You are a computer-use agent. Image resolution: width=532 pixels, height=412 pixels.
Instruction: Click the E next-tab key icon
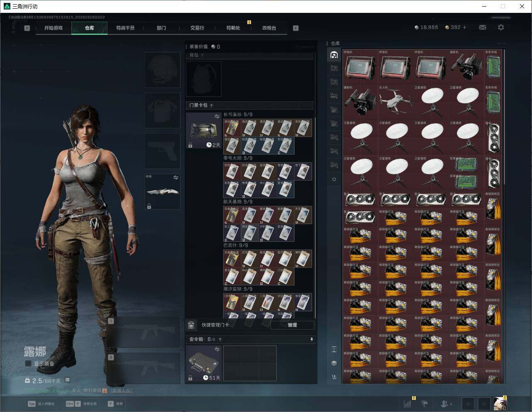pos(295,28)
